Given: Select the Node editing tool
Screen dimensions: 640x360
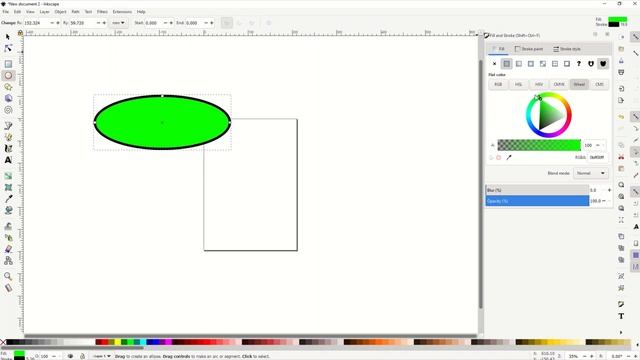Looking at the screenshot, I should (8, 48).
